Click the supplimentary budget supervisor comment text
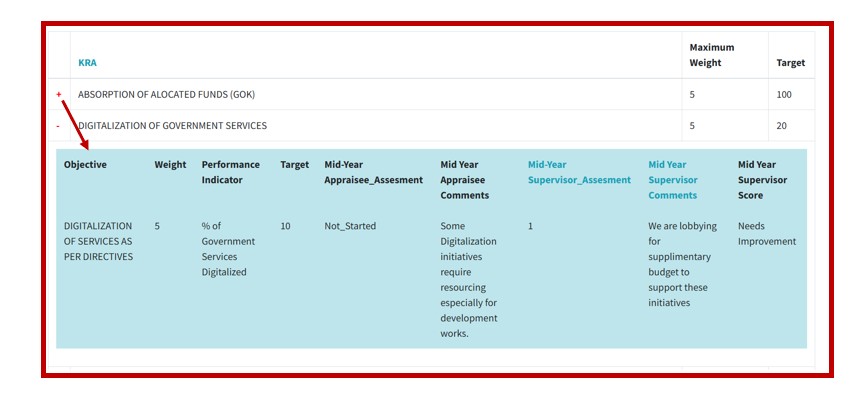 click(x=678, y=264)
